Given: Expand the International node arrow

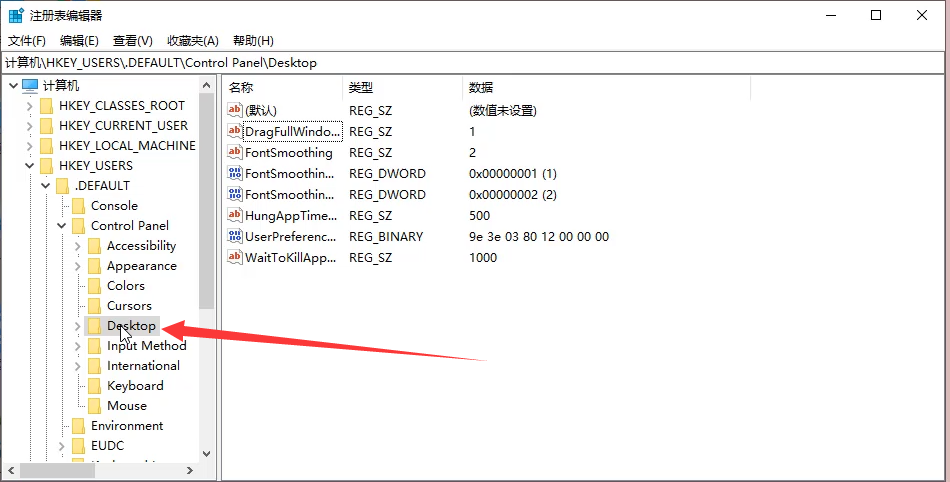Looking at the screenshot, I should pyautogui.click(x=78, y=366).
